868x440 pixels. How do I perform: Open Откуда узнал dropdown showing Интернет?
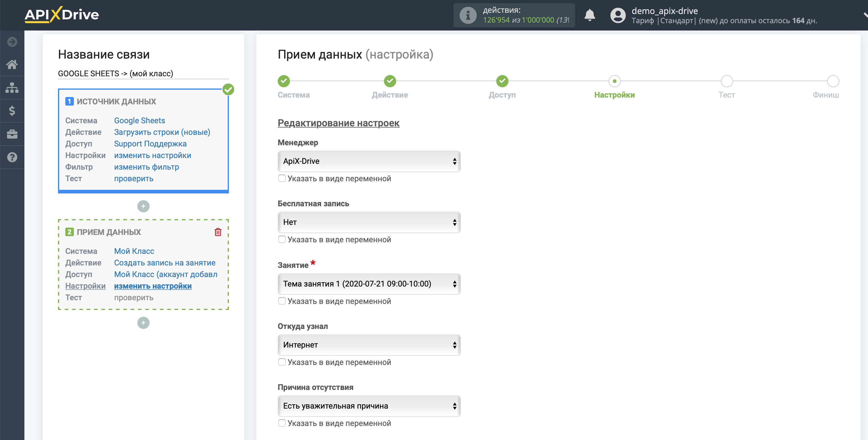pos(369,345)
